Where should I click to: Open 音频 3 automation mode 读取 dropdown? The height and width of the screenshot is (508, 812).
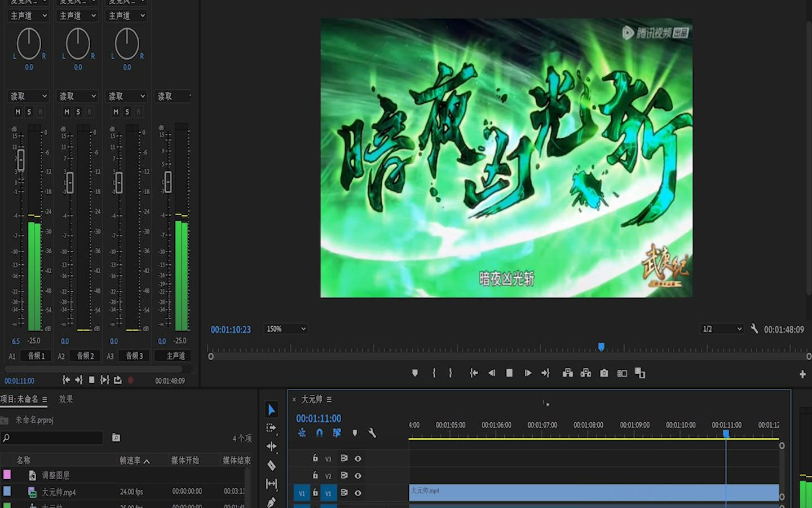(x=127, y=96)
